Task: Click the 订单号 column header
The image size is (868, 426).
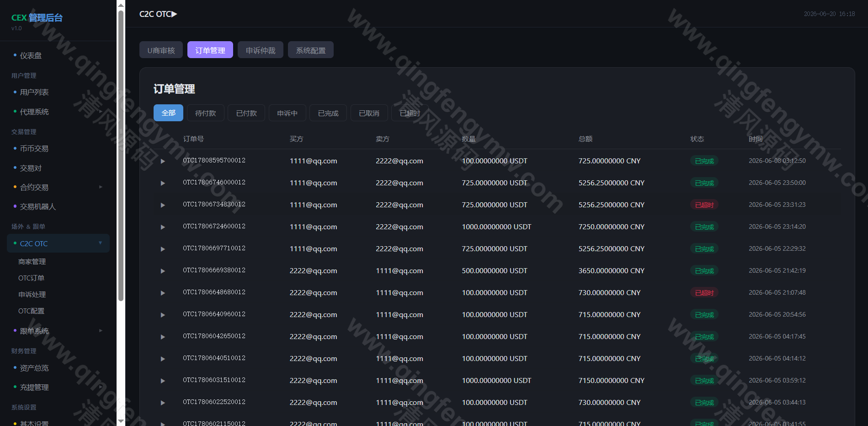Action: tap(193, 139)
